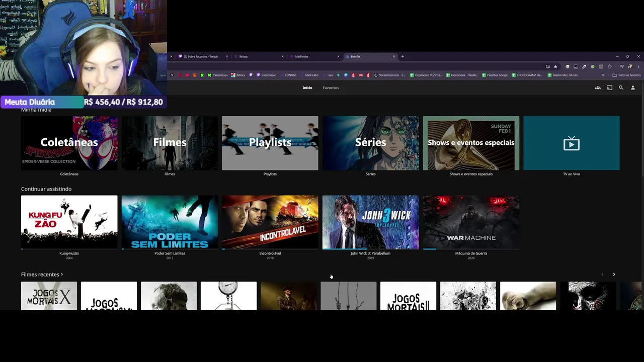Viewport: 644px width, 362px height.
Task: Resume John Wick 3 Parabellum thumbnail
Action: click(x=370, y=222)
